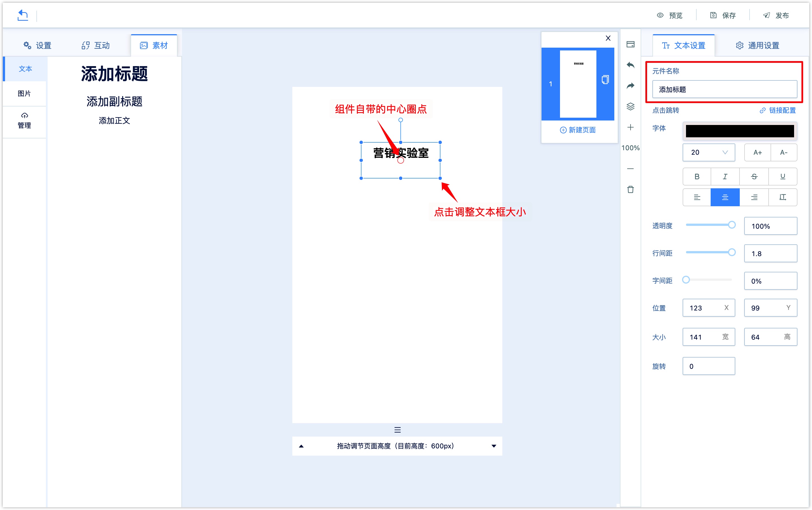Image resolution: width=812 pixels, height=510 pixels.
Task: Insert a 添加标题 heading element
Action: tap(114, 73)
